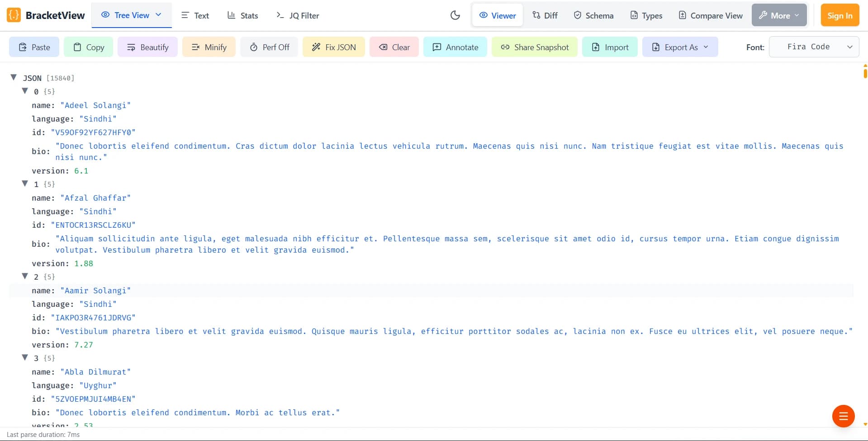The image size is (868, 441).
Task: Collapse array item 2
Action: (25, 276)
